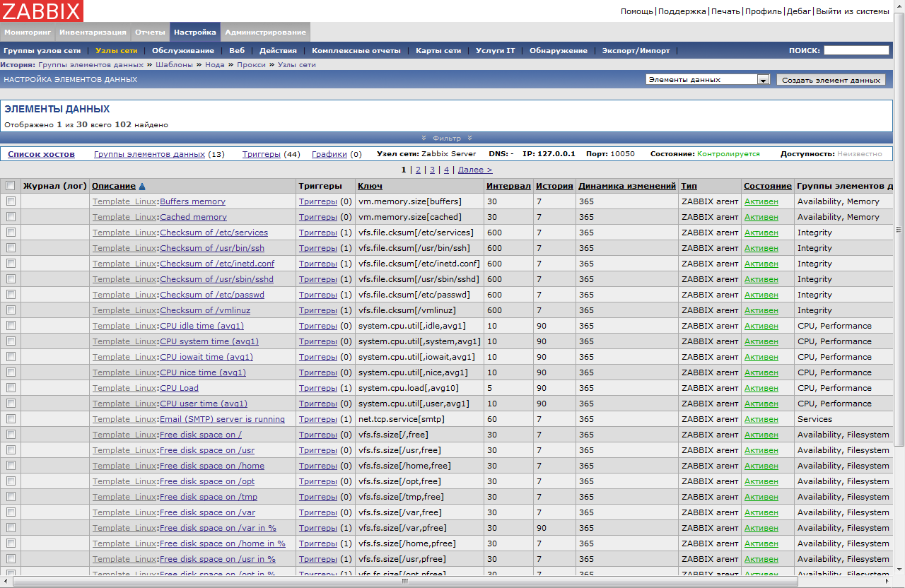Open the Поддержка link
The image size is (905, 588).
pos(682,11)
